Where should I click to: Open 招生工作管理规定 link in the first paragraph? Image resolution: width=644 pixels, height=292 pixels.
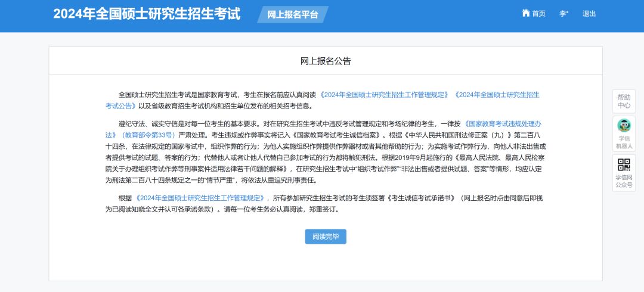point(385,95)
